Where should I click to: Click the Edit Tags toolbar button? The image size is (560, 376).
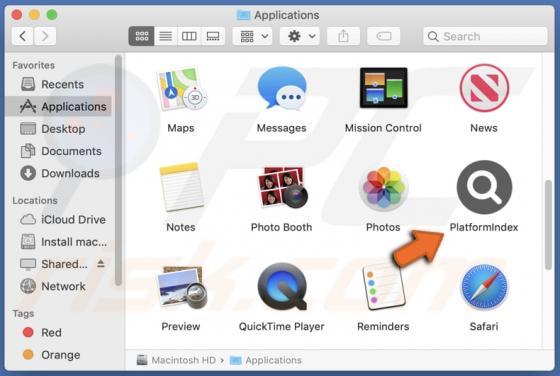(x=384, y=36)
